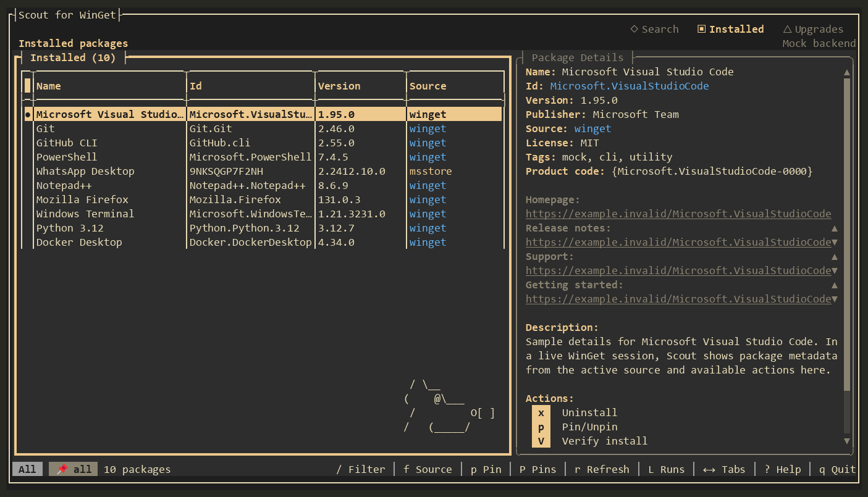The height and width of the screenshot is (497, 868).
Task: Select the Notepad++ row
Action: (263, 185)
